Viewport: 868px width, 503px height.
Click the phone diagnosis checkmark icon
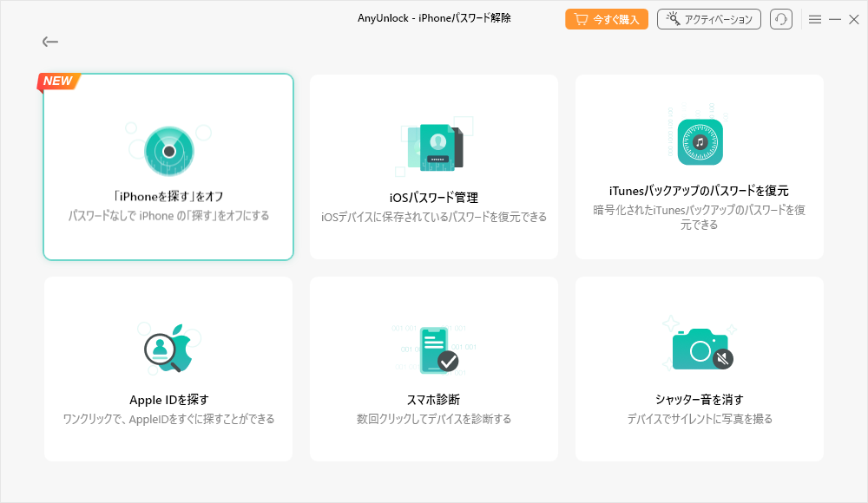pos(438,349)
